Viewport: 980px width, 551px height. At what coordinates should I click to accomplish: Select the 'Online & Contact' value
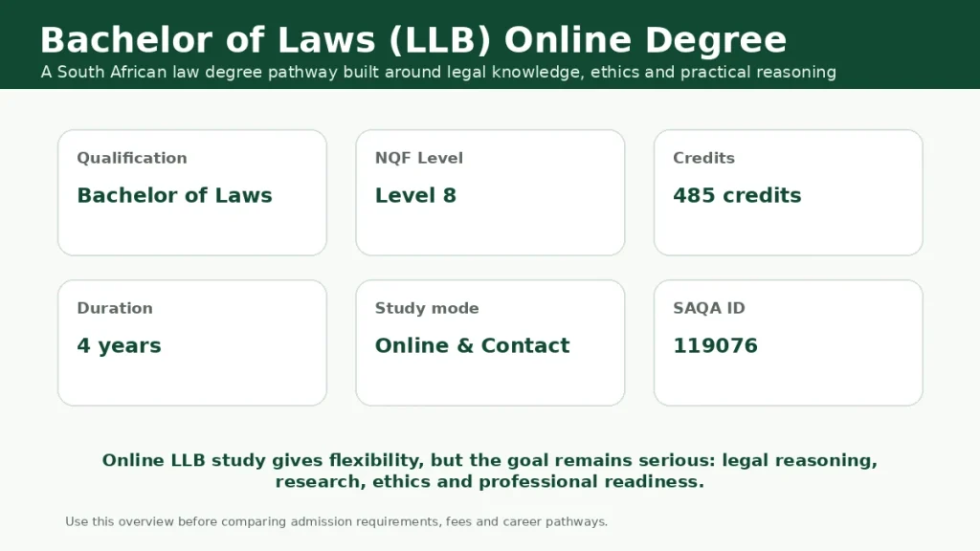[472, 345]
